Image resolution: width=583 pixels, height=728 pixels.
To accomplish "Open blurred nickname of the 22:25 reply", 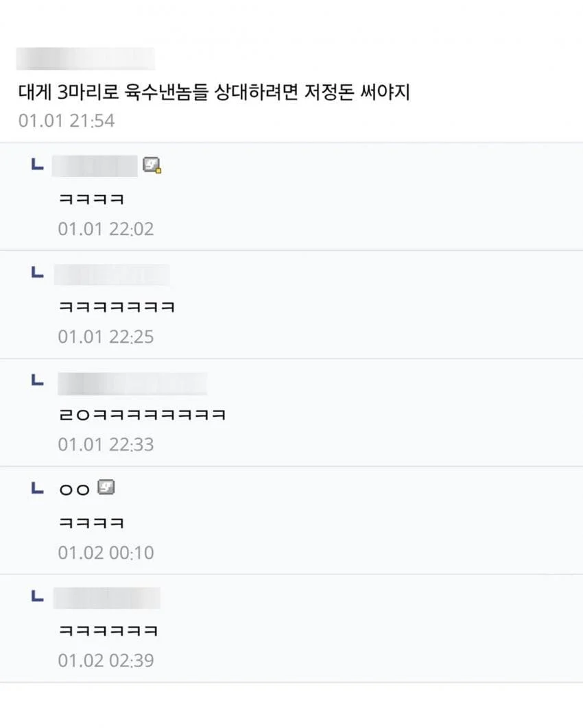I will coord(111,274).
